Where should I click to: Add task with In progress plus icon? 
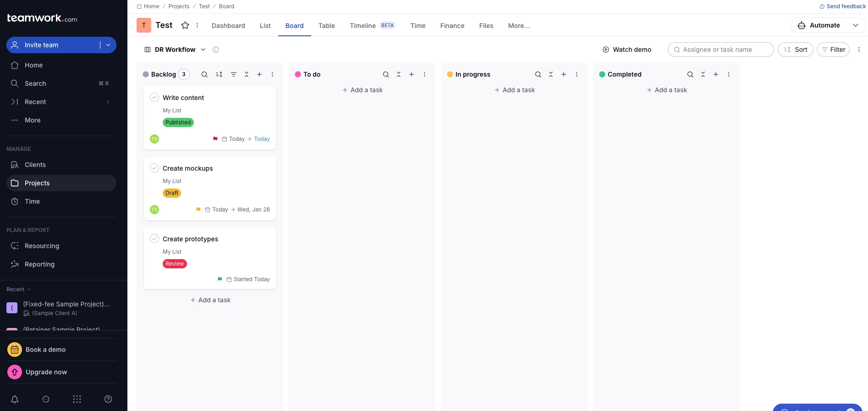[564, 74]
